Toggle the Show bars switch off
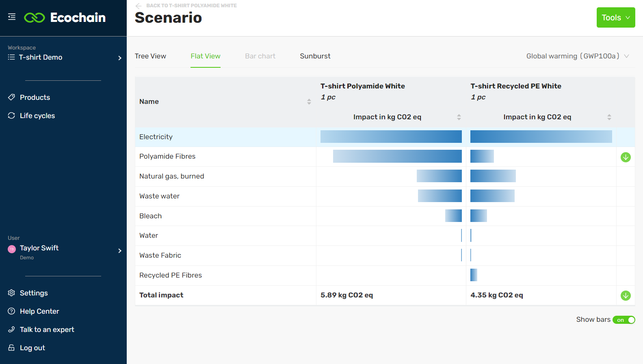This screenshot has height=364, width=643. (x=624, y=320)
